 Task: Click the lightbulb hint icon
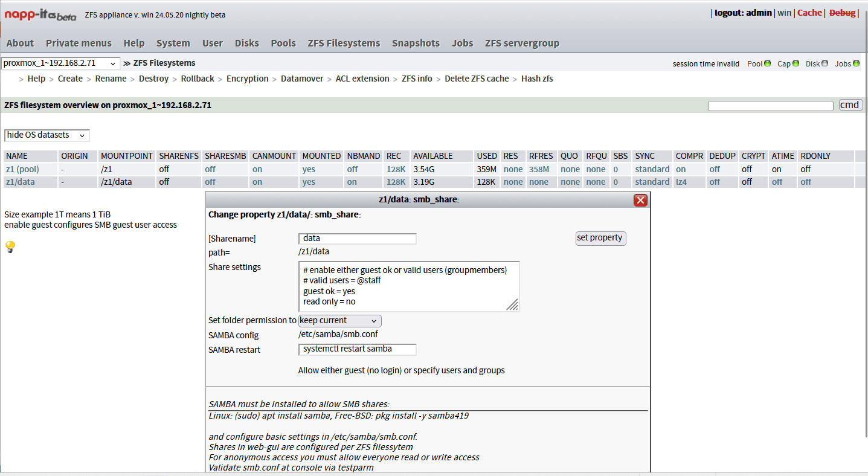tap(10, 247)
